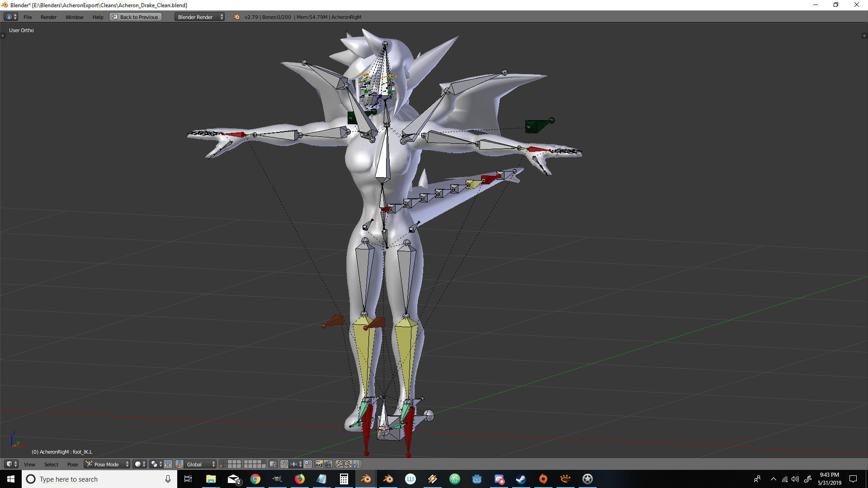This screenshot has height=488, width=868.
Task: Copy the current pose to buffer
Action: [340, 464]
